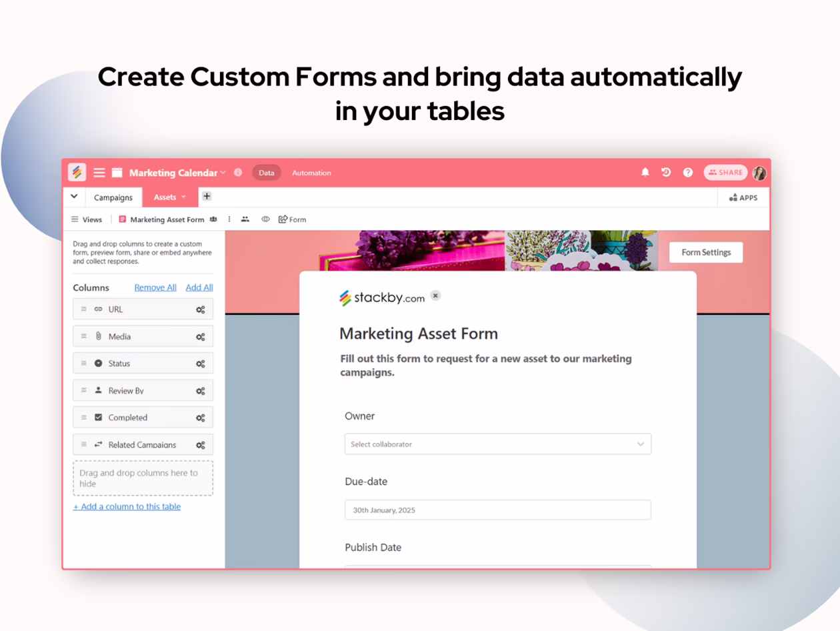Select the Review By column row
Screen dimensions: 840x631
pos(143,391)
